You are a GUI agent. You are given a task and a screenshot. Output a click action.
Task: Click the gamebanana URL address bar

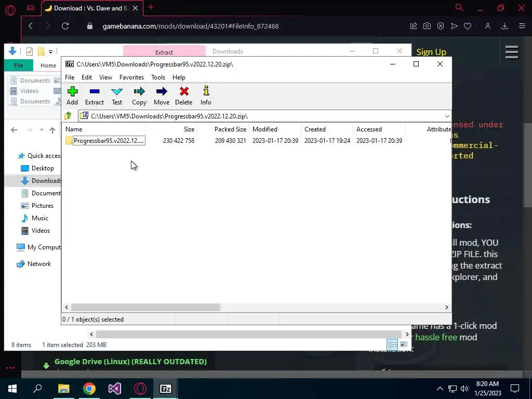pyautogui.click(x=190, y=26)
